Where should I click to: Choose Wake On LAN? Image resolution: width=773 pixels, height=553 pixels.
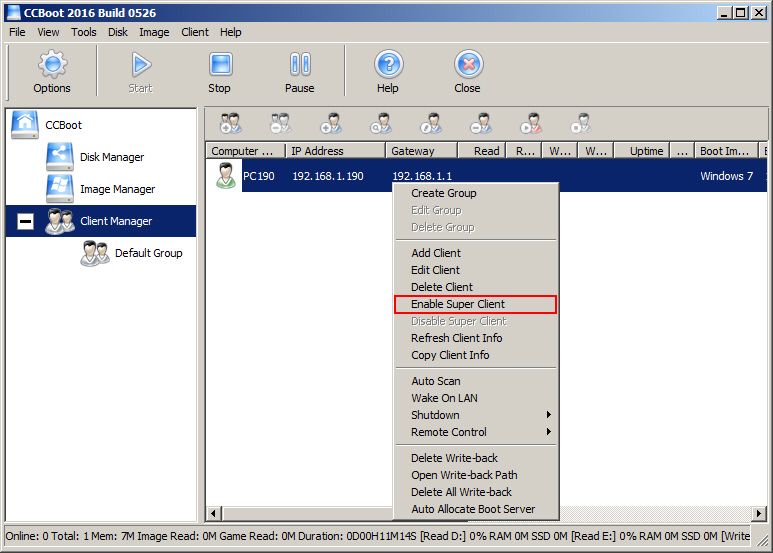(x=476, y=398)
